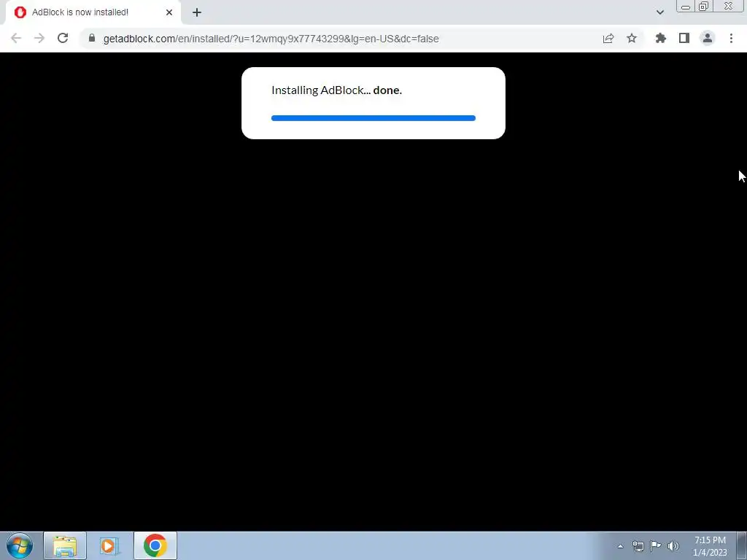This screenshot has height=560, width=747.
Task: Bookmark this tab with star icon
Action: [632, 38]
